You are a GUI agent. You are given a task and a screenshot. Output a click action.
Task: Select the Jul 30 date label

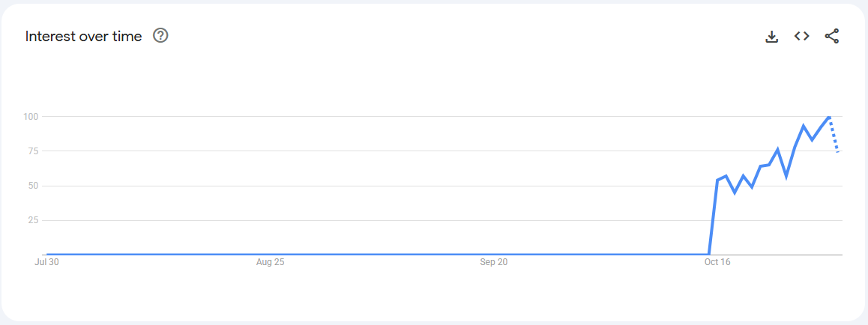point(46,262)
